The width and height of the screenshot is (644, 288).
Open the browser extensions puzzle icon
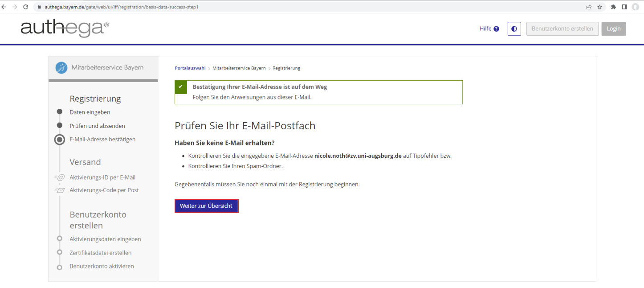coord(613,7)
